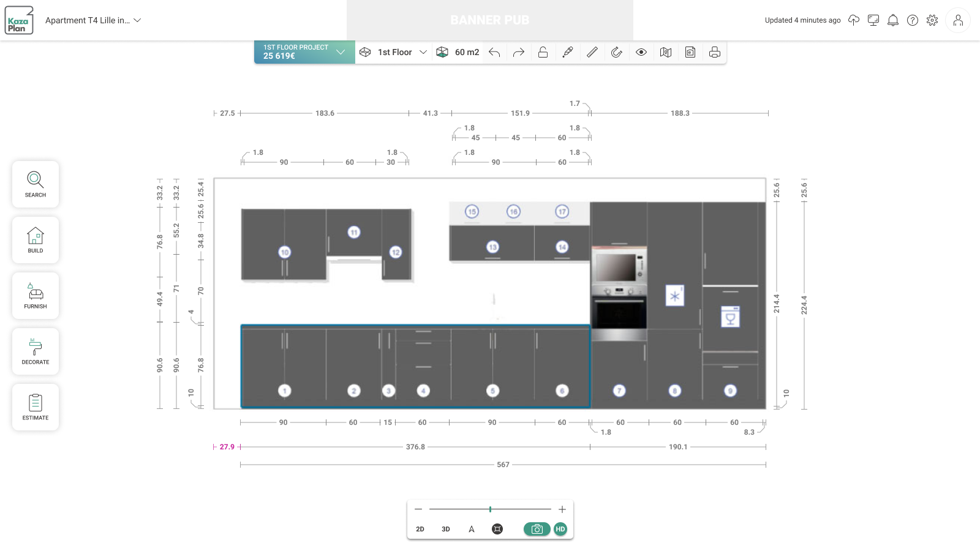Select top element marker 15
The height and width of the screenshot is (551, 980).
point(472,211)
